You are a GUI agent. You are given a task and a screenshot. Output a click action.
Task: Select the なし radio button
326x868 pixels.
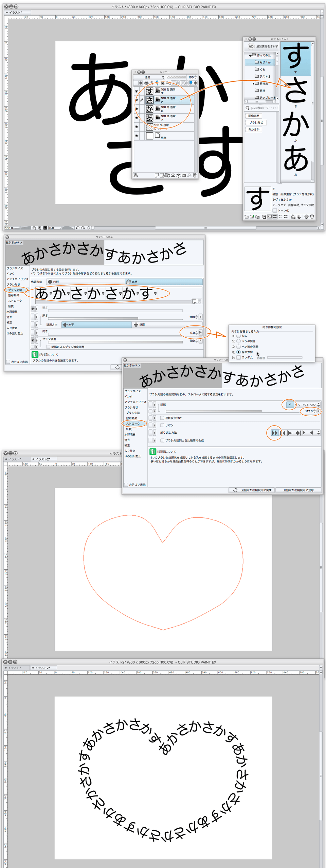[238, 336]
